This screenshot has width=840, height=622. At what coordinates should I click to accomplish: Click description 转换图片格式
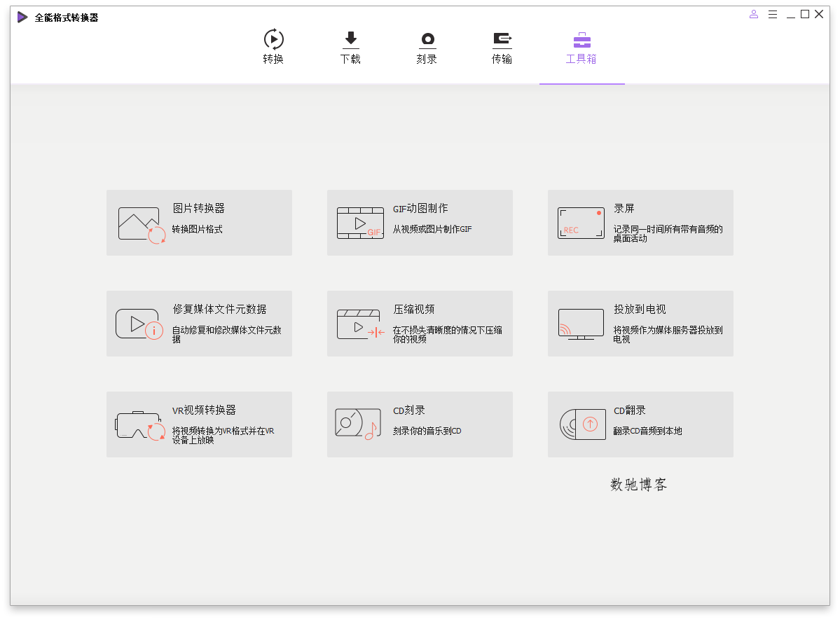[x=197, y=229]
